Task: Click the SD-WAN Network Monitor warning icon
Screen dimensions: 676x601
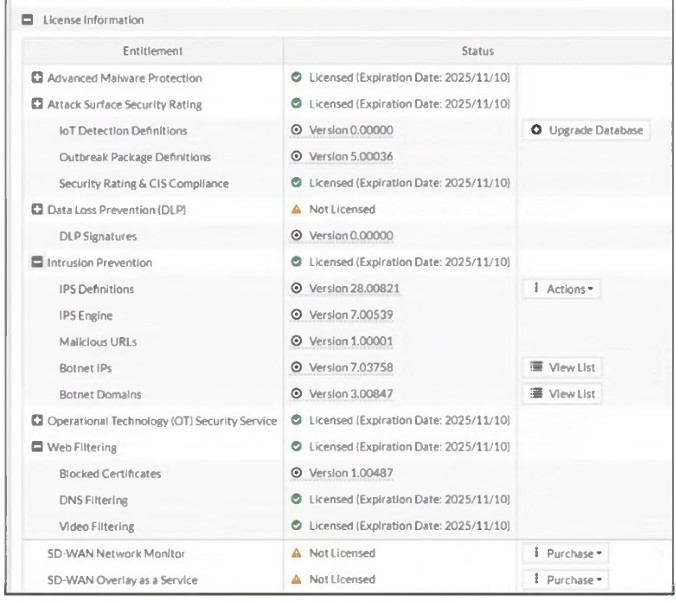Action: [x=296, y=553]
